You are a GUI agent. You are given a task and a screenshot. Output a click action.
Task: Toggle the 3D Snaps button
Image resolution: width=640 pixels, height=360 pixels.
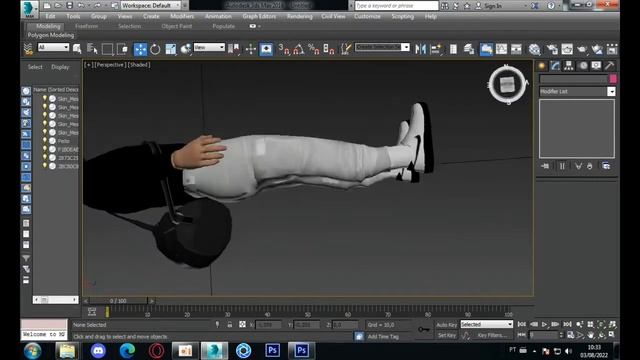(x=283, y=49)
